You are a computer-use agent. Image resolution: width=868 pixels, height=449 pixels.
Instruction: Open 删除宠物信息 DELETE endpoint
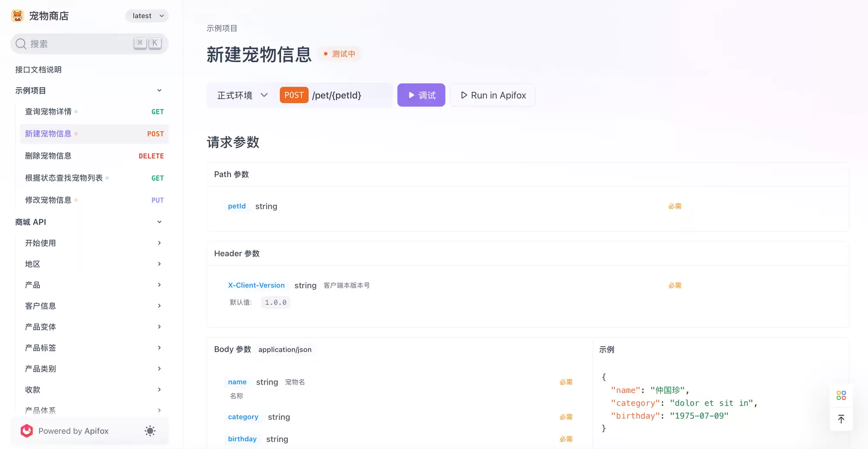pyautogui.click(x=94, y=156)
